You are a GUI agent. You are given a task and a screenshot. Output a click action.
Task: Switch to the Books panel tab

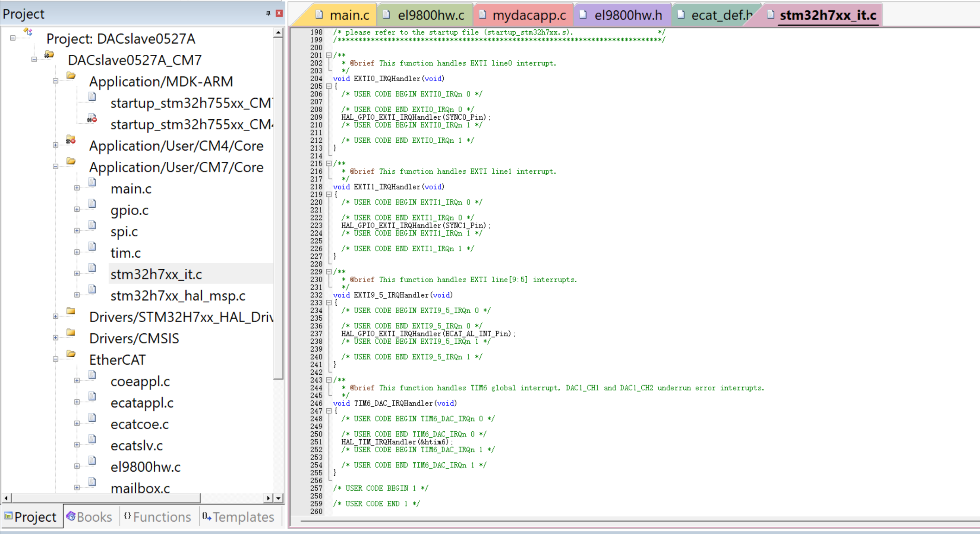[90, 517]
